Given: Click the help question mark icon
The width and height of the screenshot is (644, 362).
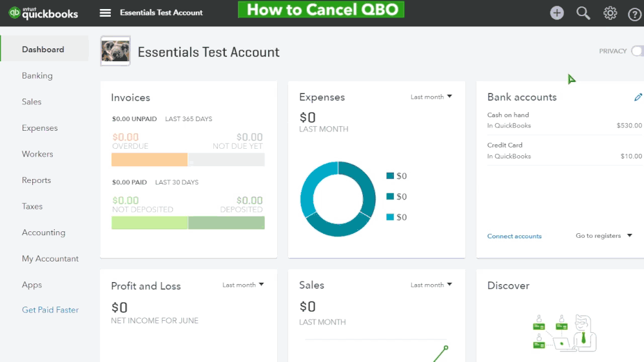Looking at the screenshot, I should click(x=634, y=14).
